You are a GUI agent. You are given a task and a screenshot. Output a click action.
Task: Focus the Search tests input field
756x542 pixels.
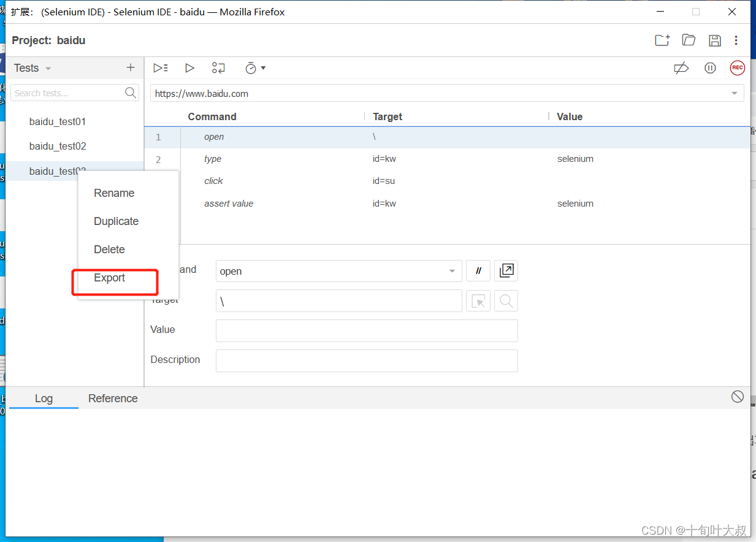pyautogui.click(x=67, y=93)
